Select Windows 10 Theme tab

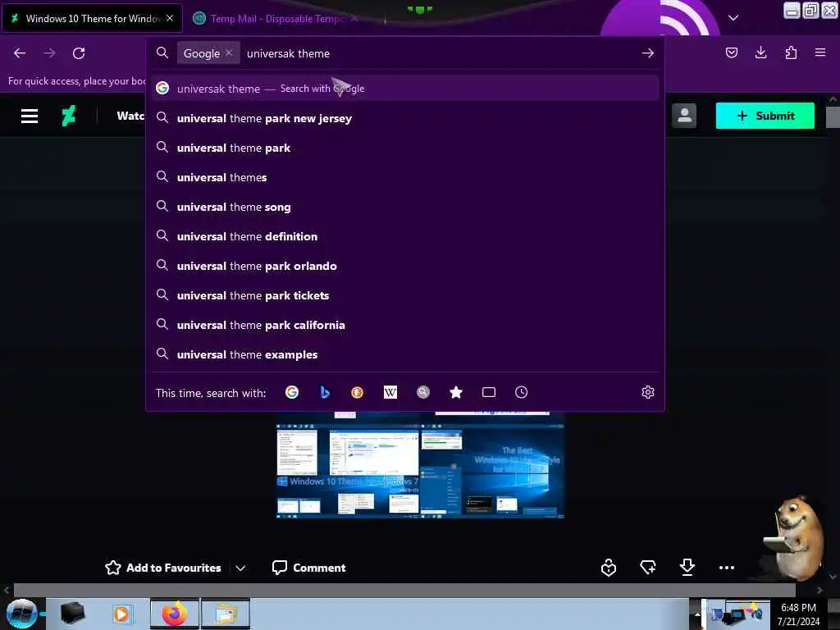pos(92,19)
